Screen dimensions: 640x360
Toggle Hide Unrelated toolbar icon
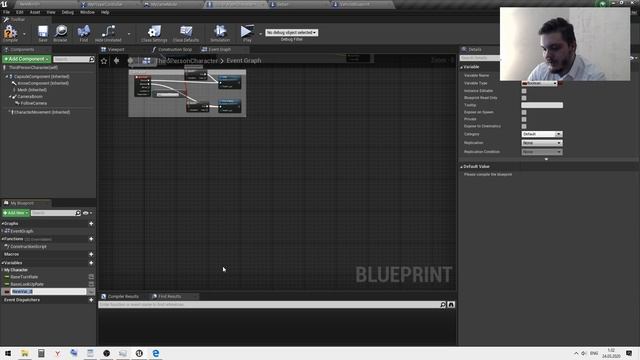pos(108,33)
